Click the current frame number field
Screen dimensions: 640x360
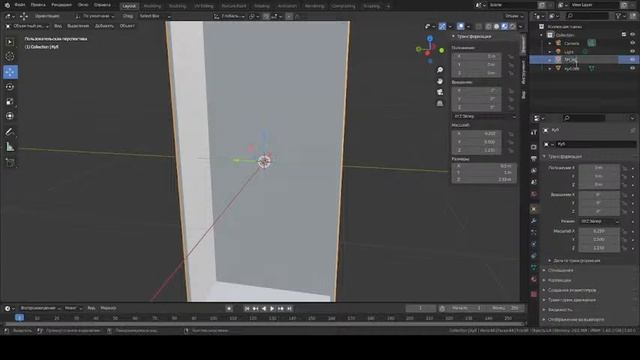(420, 308)
